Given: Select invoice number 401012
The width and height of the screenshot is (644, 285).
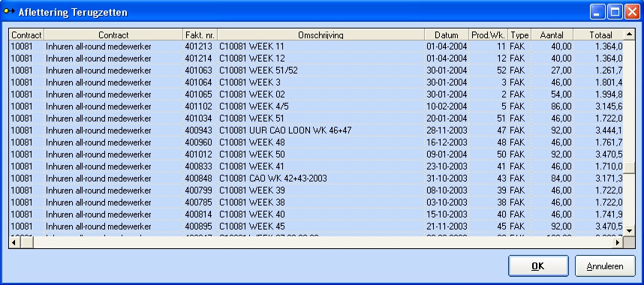Looking at the screenshot, I should (x=198, y=154).
